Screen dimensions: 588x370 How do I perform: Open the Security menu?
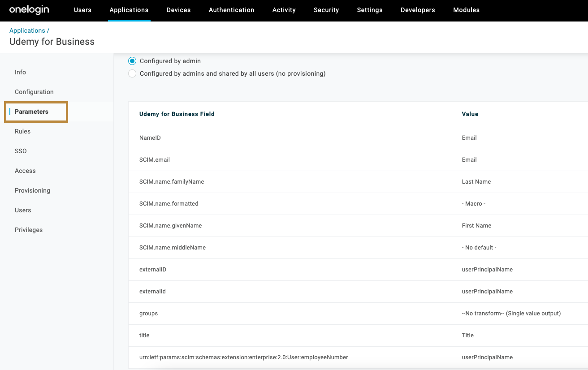pos(326,10)
